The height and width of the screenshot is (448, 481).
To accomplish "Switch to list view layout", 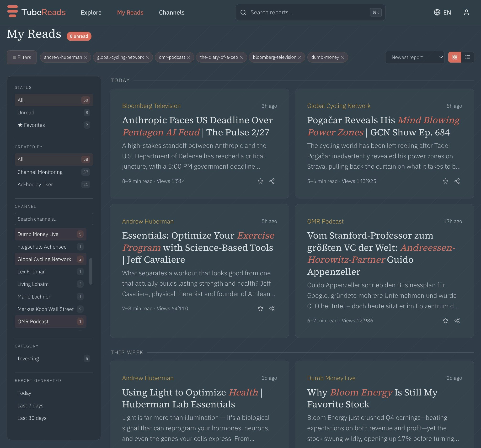I will coord(468,57).
